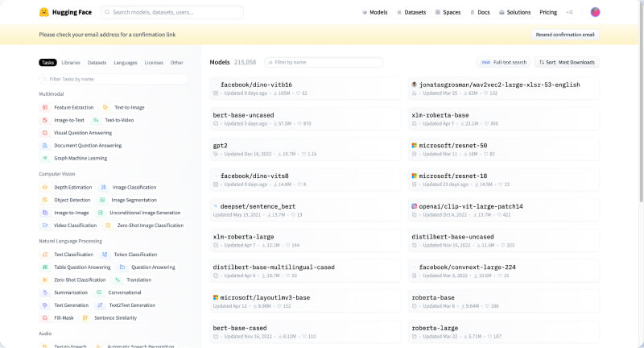Open the user profile avatar

point(595,12)
